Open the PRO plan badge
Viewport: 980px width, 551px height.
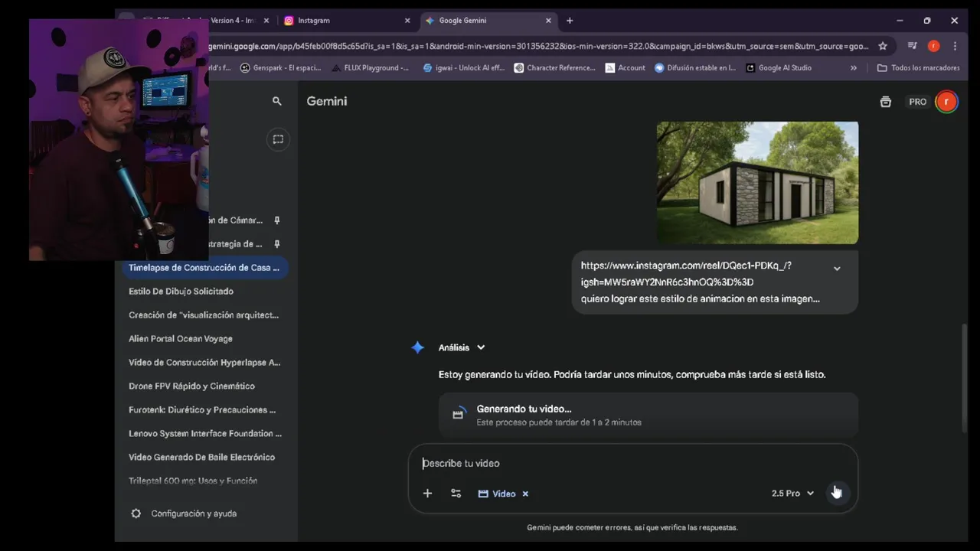917,102
